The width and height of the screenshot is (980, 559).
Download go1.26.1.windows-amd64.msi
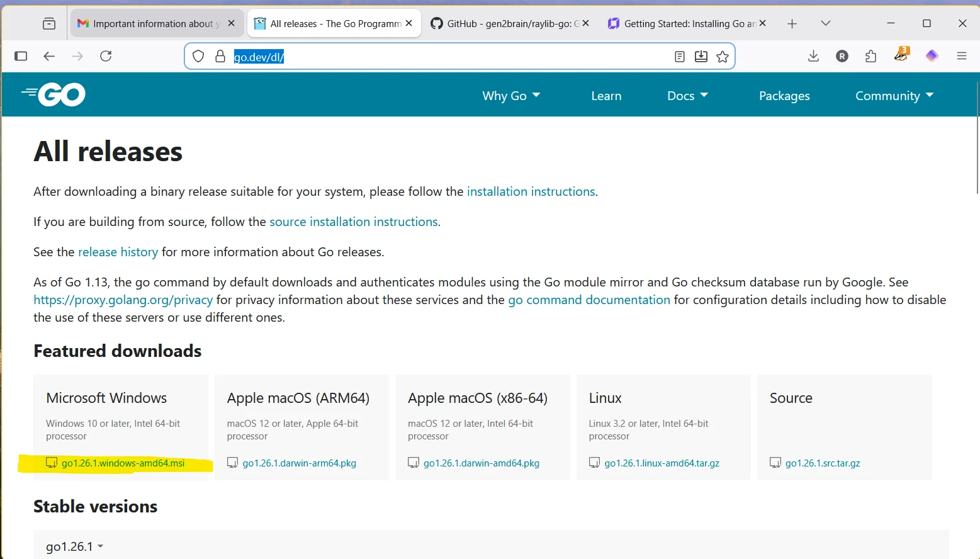point(122,463)
